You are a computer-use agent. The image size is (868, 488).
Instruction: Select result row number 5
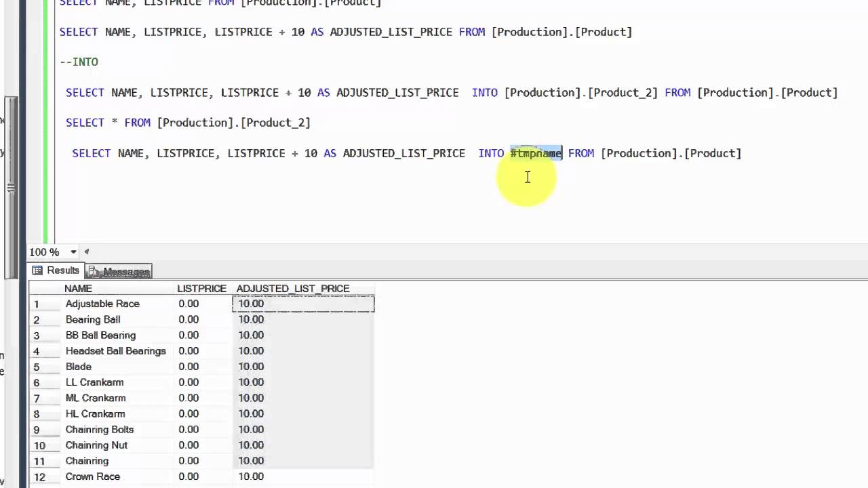(x=45, y=367)
